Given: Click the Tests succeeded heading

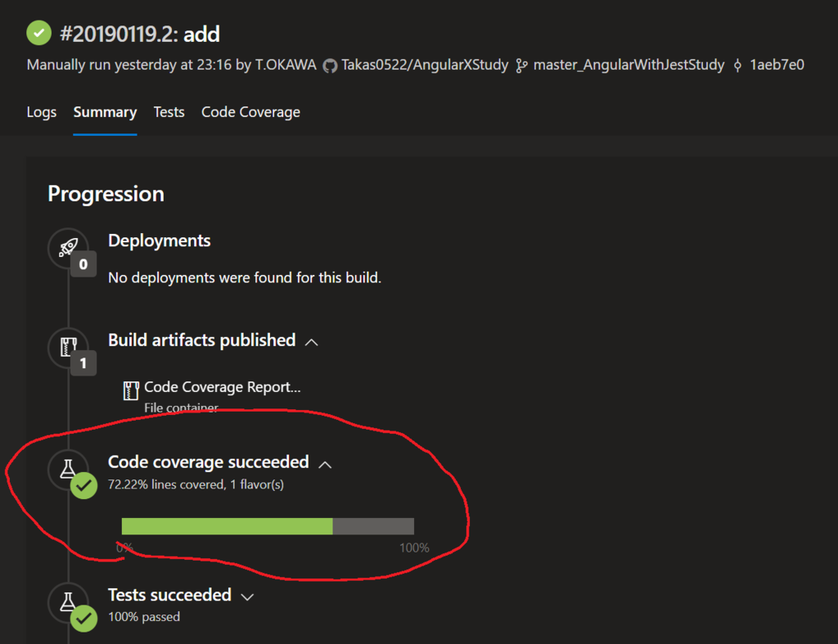Looking at the screenshot, I should 169,595.
